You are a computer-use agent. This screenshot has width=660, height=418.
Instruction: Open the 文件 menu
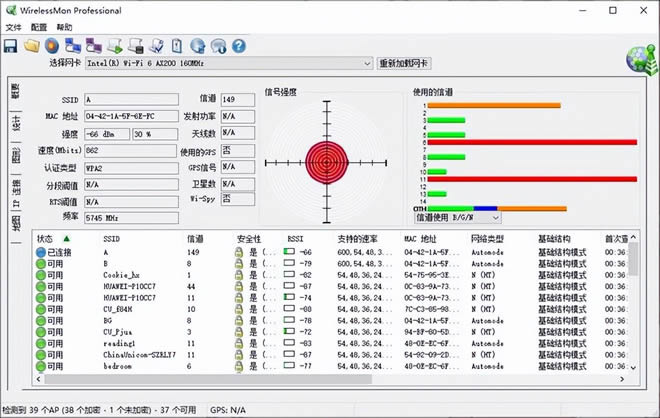pos(13,27)
